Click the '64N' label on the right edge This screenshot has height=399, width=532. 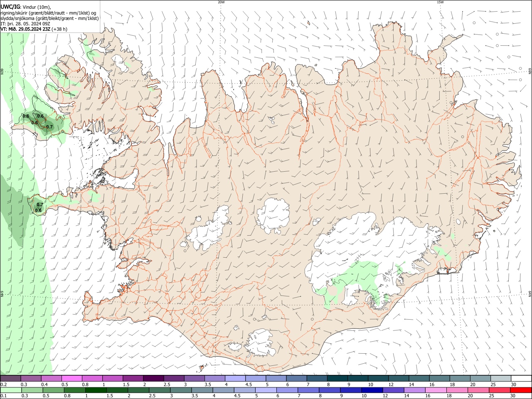tap(530, 293)
